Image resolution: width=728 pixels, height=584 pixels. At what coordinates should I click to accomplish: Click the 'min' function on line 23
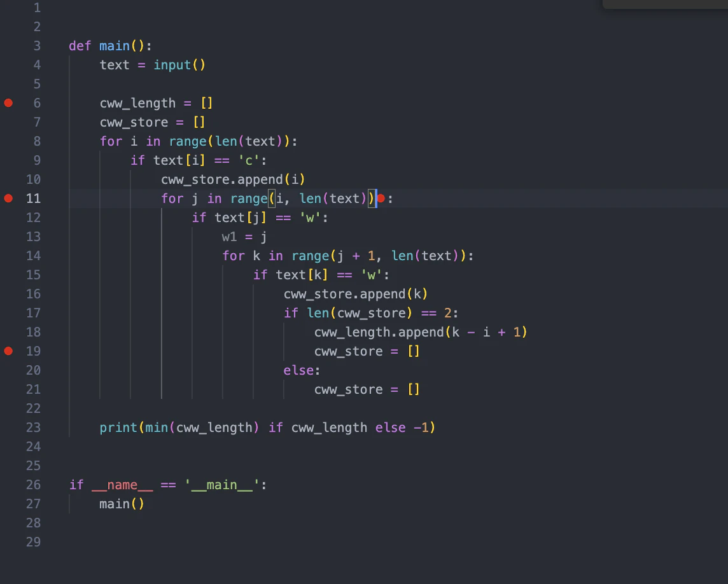tap(157, 428)
